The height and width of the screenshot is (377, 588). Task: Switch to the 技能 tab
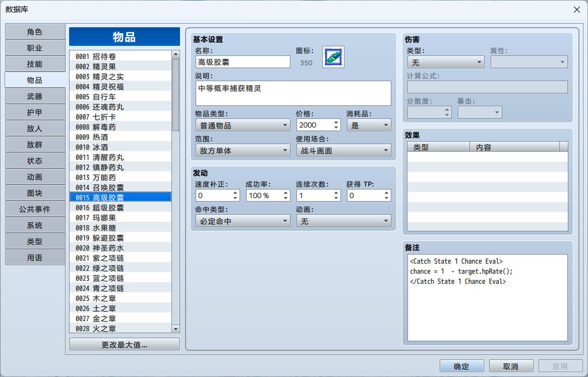tap(35, 64)
